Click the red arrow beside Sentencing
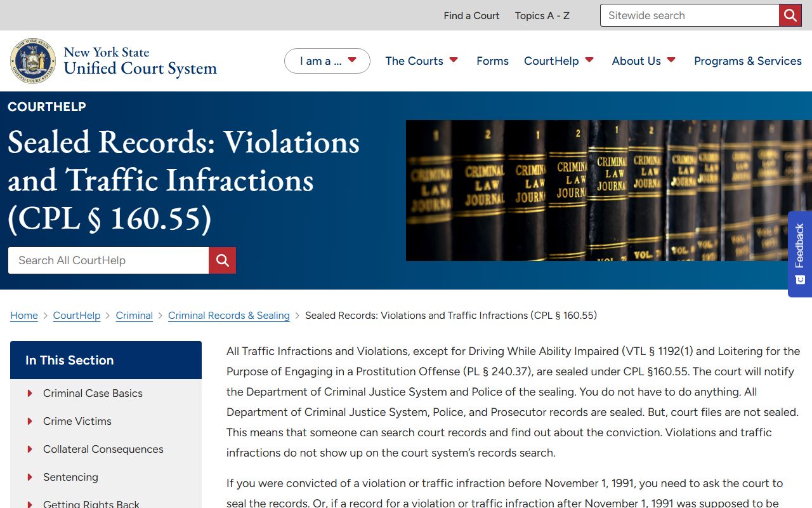Viewport: 812px width, 508px height. pyautogui.click(x=30, y=478)
